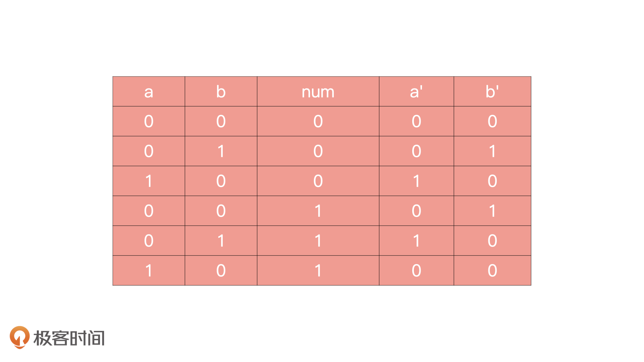The height and width of the screenshot is (362, 644).
Task: Click the a' value in fifth data row
Action: tap(416, 241)
